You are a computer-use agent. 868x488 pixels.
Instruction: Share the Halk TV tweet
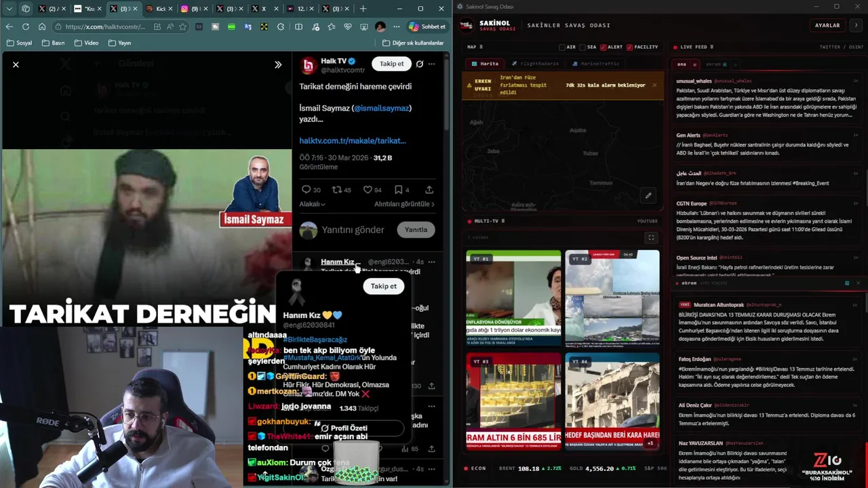tap(429, 190)
